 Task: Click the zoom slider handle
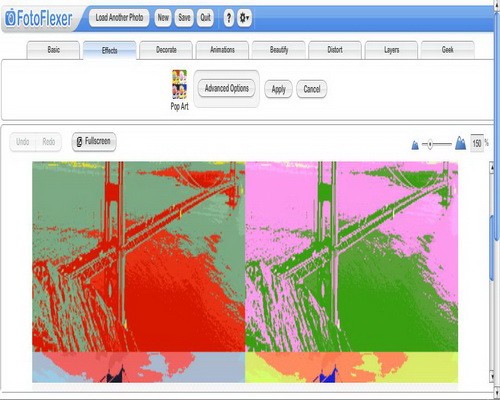point(430,144)
